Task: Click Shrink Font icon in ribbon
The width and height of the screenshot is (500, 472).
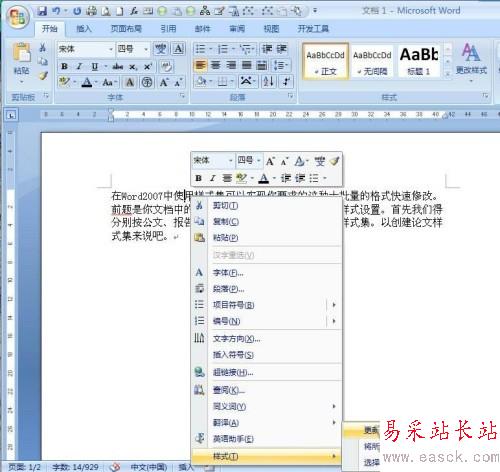Action: pyautogui.click(x=179, y=82)
